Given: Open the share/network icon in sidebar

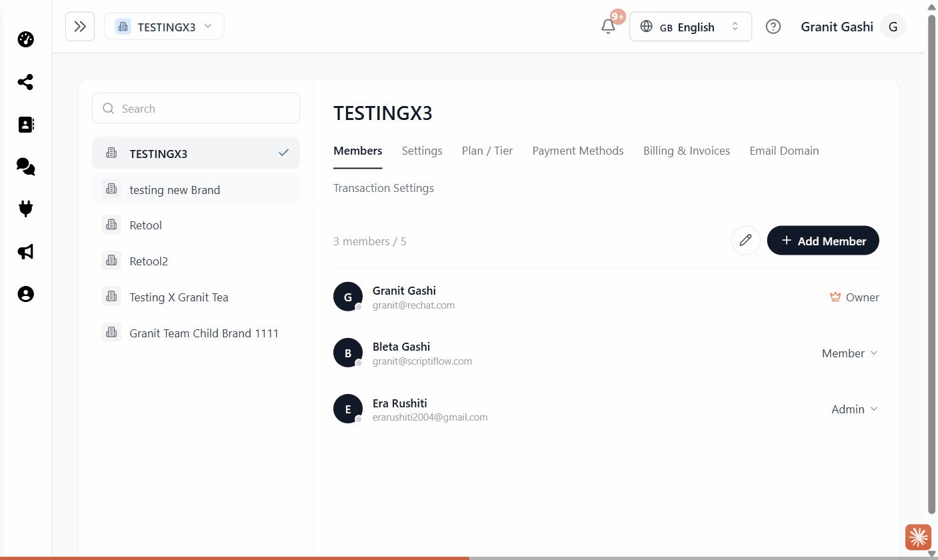Looking at the screenshot, I should point(25,82).
